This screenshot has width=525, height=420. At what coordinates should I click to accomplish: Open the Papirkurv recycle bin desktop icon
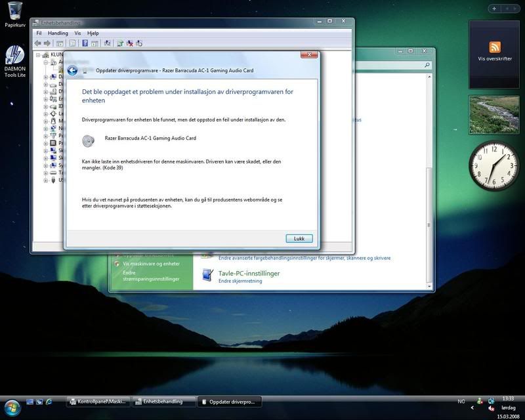click(14, 14)
